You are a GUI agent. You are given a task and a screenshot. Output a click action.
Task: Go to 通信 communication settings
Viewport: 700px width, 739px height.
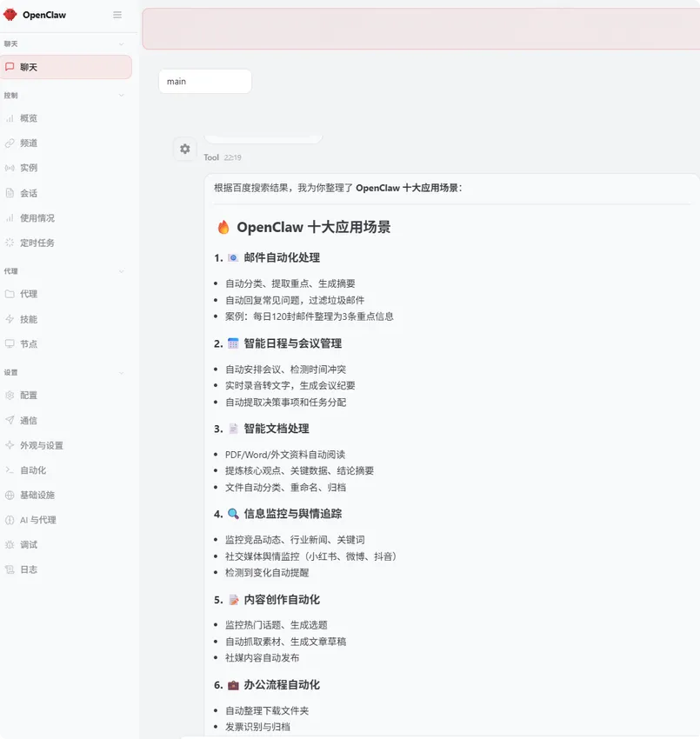[66, 420]
